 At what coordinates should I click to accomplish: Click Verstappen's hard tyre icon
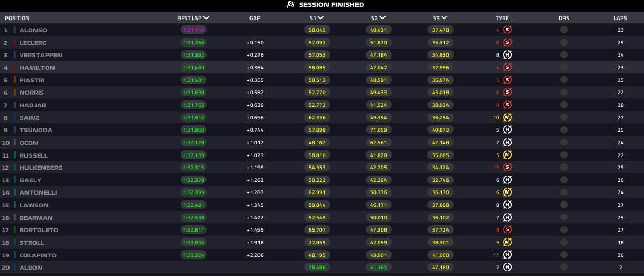click(507, 55)
